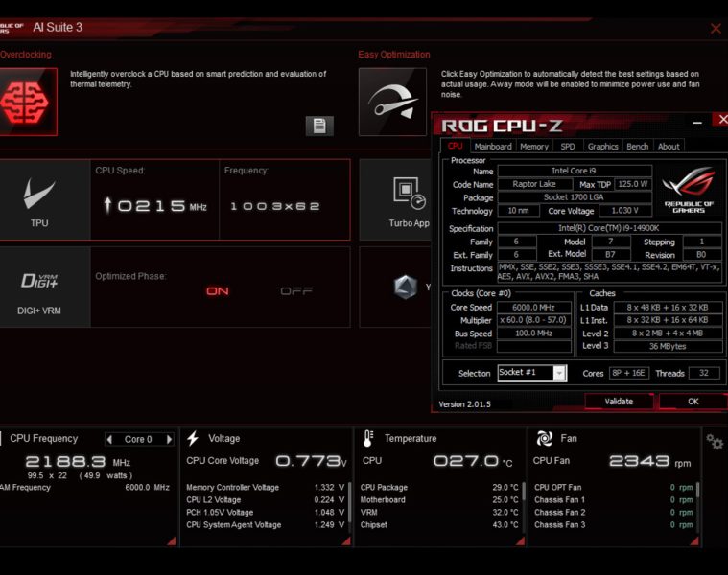The width and height of the screenshot is (728, 575).
Task: Turn Optimized Phase OFF
Action: (296, 291)
